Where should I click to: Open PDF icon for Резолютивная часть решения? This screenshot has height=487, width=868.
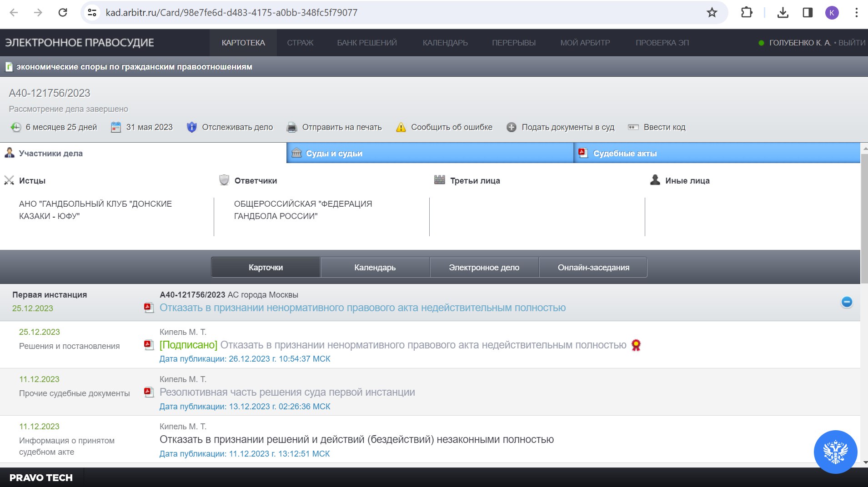[149, 392]
